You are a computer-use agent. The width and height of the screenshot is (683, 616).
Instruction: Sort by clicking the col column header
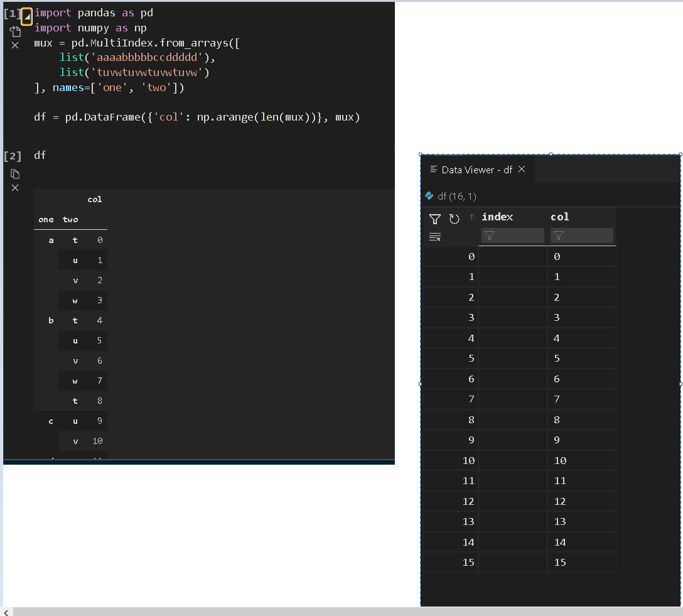click(559, 217)
